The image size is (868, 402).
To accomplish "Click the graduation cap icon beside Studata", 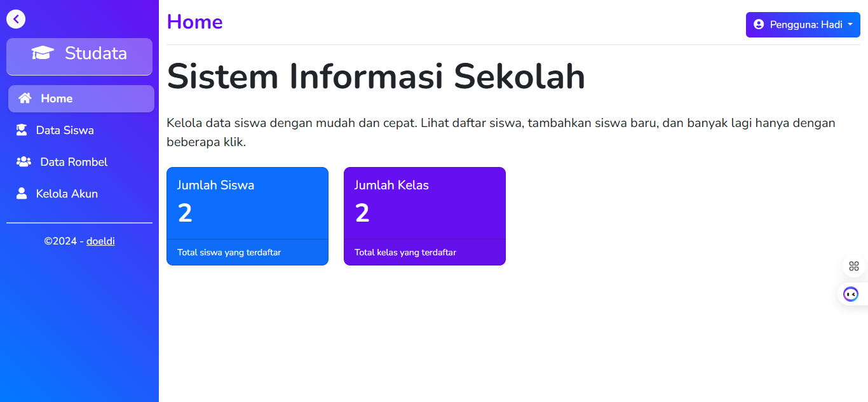I will pos(43,53).
